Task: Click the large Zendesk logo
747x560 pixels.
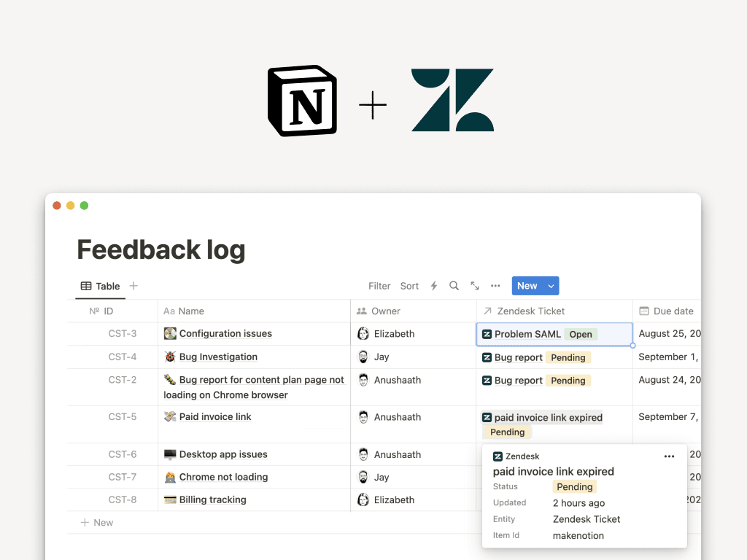Action: pyautogui.click(x=452, y=100)
